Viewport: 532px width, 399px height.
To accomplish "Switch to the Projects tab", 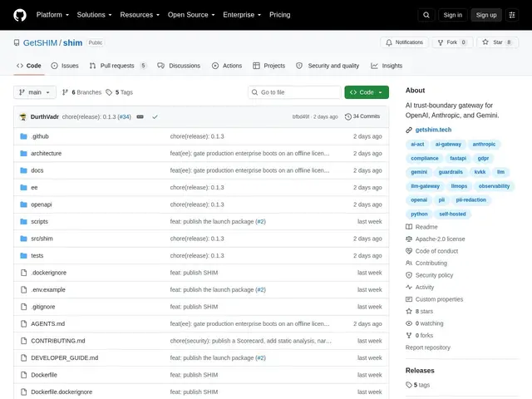I will (x=269, y=66).
